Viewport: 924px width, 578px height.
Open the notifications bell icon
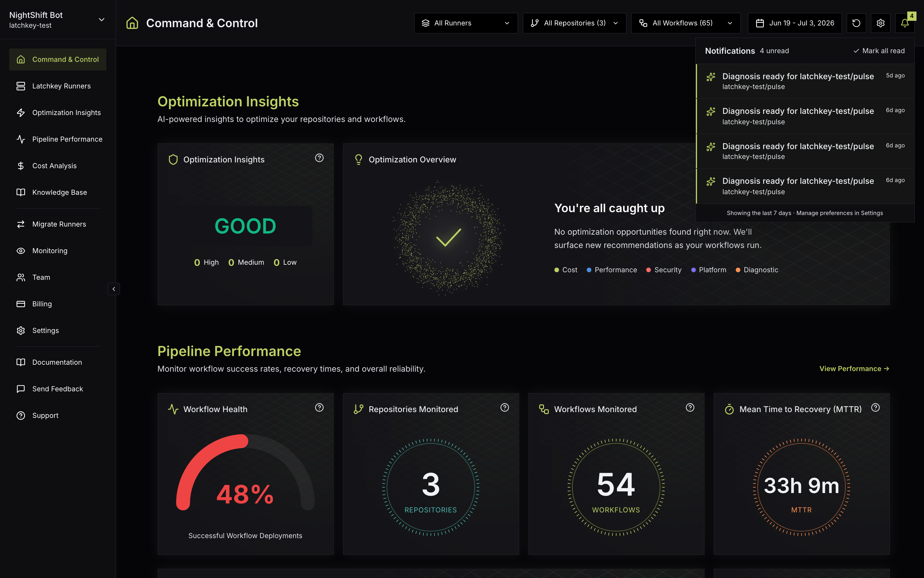point(905,23)
